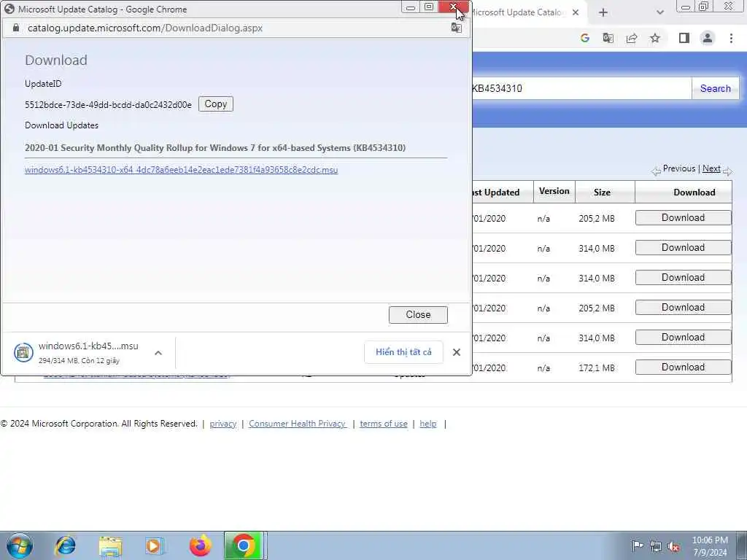Click the previous page arrow icon

[657, 171]
